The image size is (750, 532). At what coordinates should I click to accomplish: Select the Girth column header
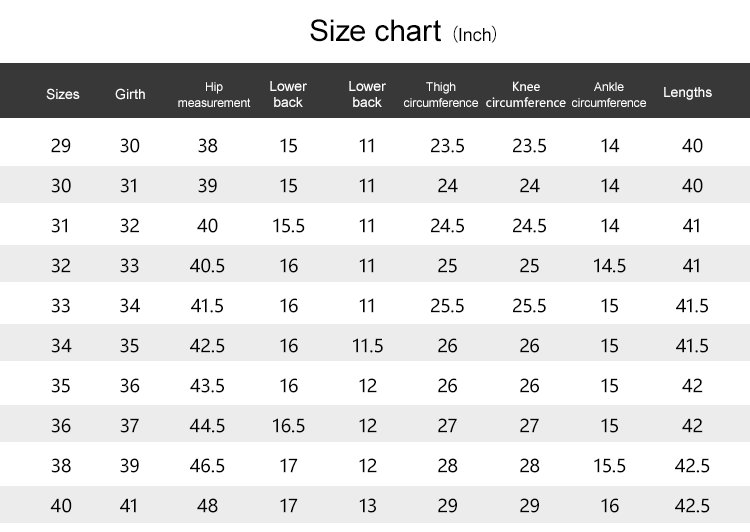(x=130, y=94)
